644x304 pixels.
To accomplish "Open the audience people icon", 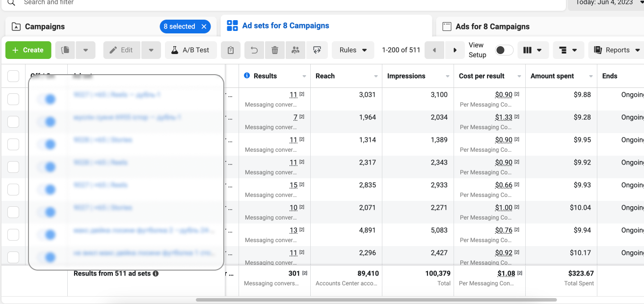I will tap(295, 50).
